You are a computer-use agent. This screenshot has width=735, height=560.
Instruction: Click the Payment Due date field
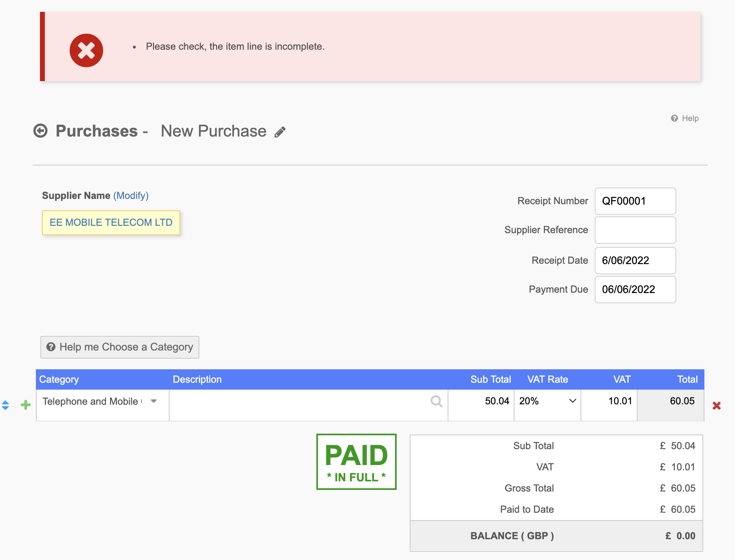click(x=635, y=289)
